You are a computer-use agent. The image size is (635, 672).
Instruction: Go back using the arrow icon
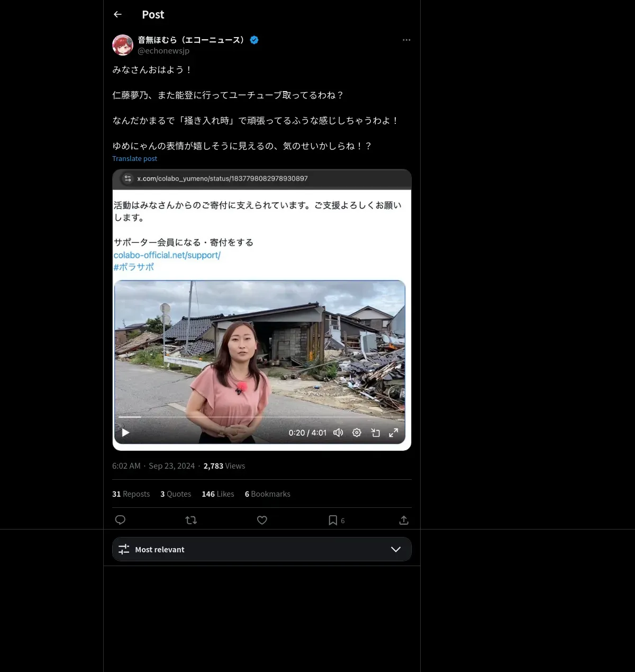117,14
